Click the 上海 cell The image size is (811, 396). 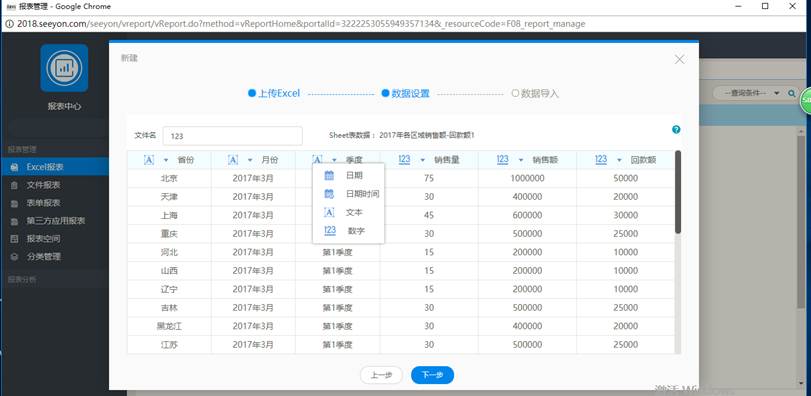pyautogui.click(x=169, y=215)
